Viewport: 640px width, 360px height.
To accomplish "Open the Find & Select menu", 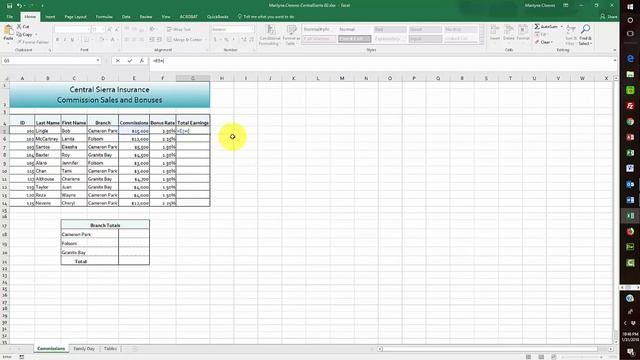I will [x=585, y=35].
